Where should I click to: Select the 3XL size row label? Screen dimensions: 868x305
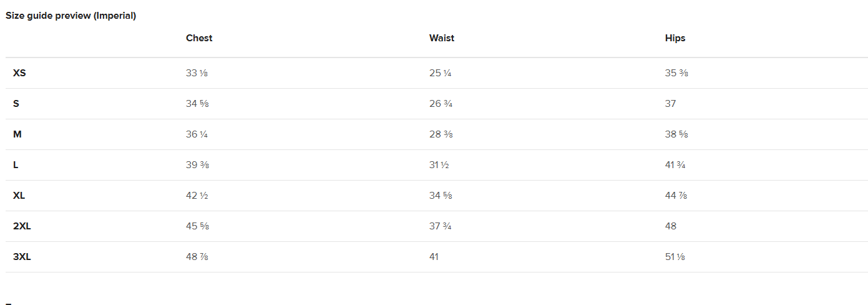(22, 257)
